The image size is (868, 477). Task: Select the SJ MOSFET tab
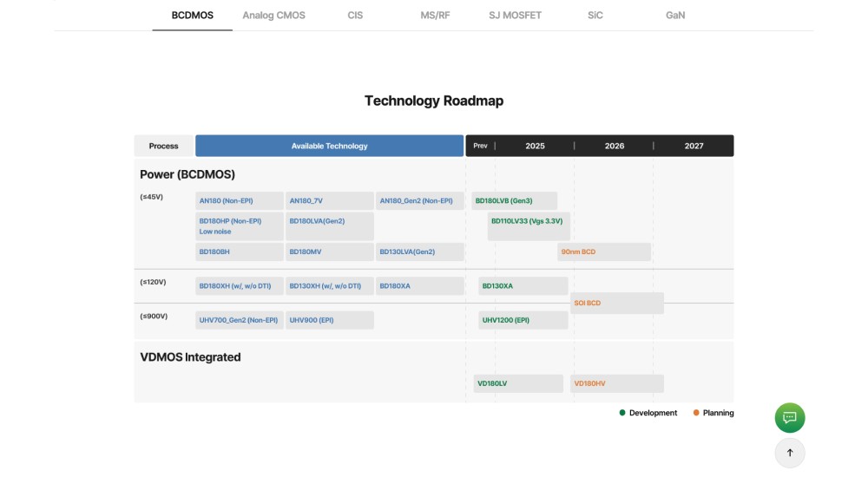pos(515,16)
